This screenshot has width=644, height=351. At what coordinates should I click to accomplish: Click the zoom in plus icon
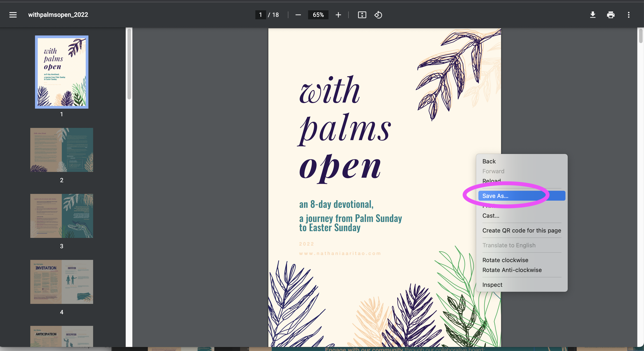[338, 15]
